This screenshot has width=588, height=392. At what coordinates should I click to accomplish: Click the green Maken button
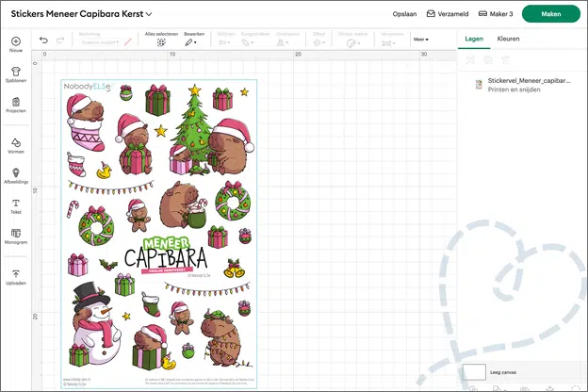(551, 14)
